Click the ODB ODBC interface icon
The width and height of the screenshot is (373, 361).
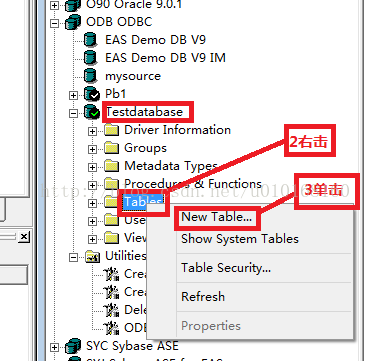(73, 22)
